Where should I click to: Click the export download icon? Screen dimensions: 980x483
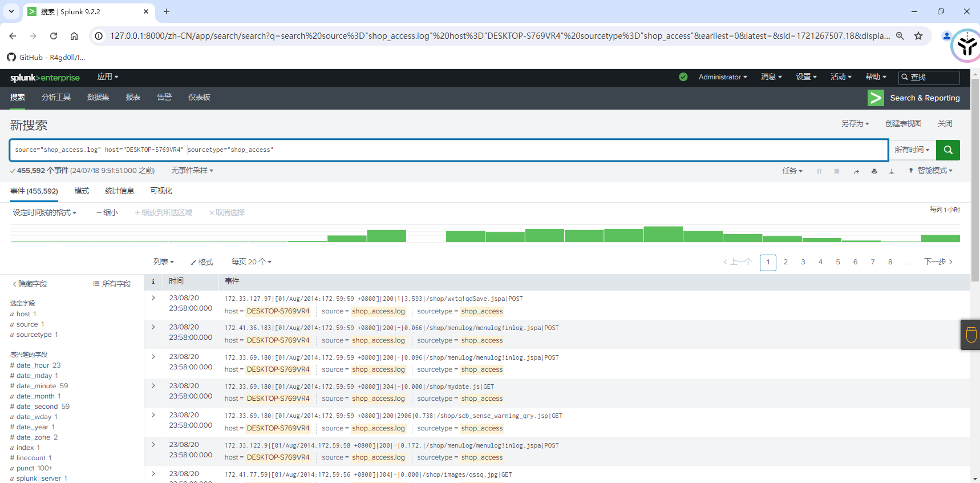892,171
